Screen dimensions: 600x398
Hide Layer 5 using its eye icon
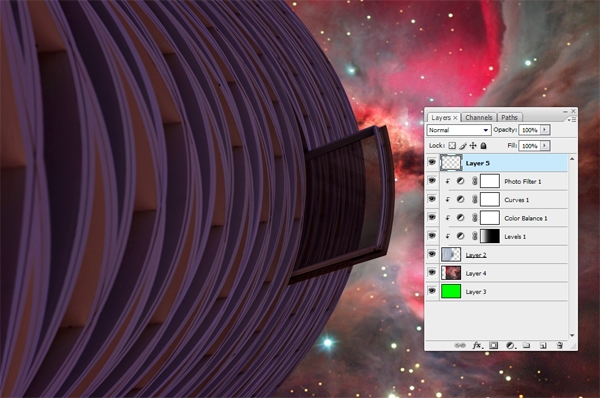(x=432, y=163)
